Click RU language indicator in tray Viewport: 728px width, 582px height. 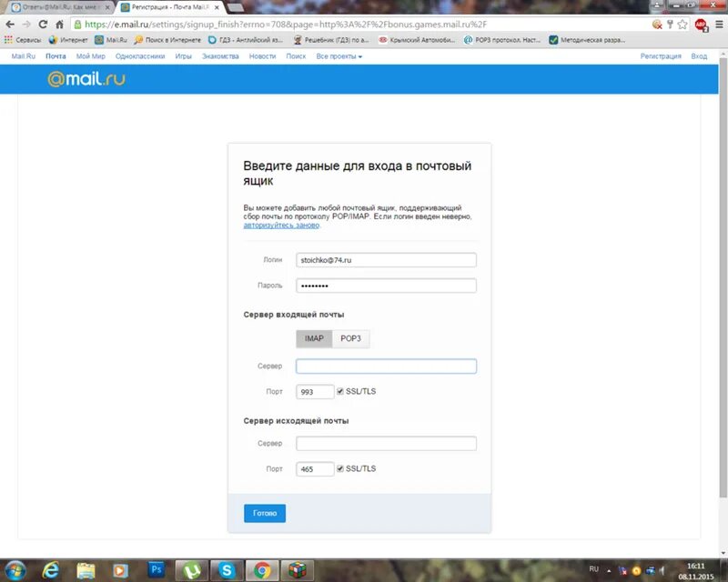594,569
